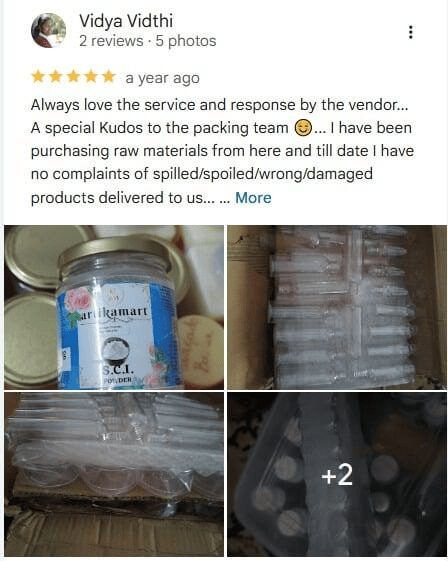Click the fourth gold rating star
This screenshot has height=561, width=448.
pos(91,77)
